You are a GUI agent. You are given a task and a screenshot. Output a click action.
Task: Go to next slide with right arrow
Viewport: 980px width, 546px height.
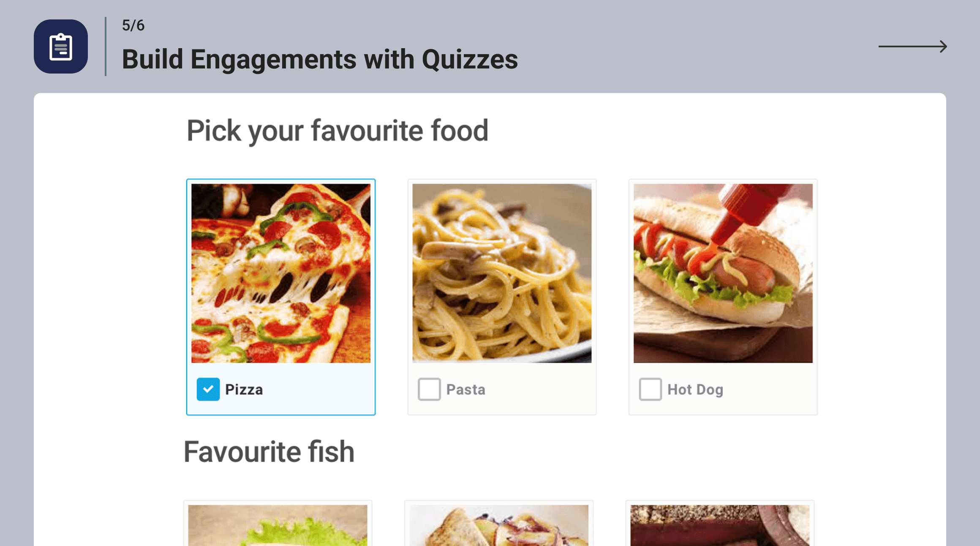(912, 46)
